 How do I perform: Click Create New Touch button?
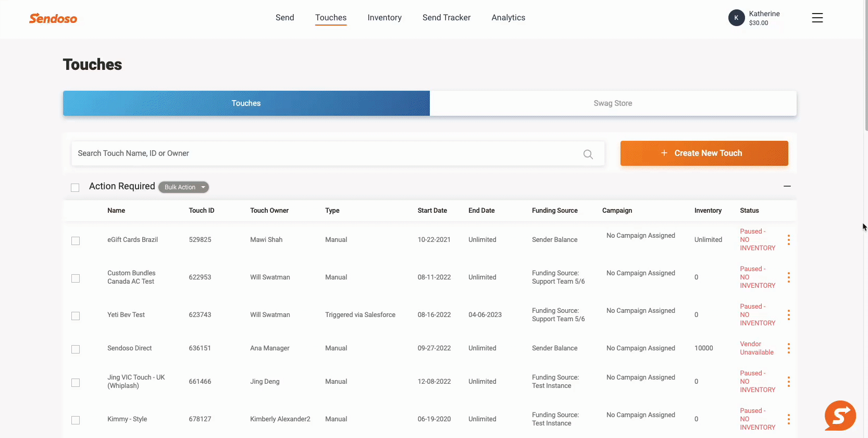click(x=704, y=153)
